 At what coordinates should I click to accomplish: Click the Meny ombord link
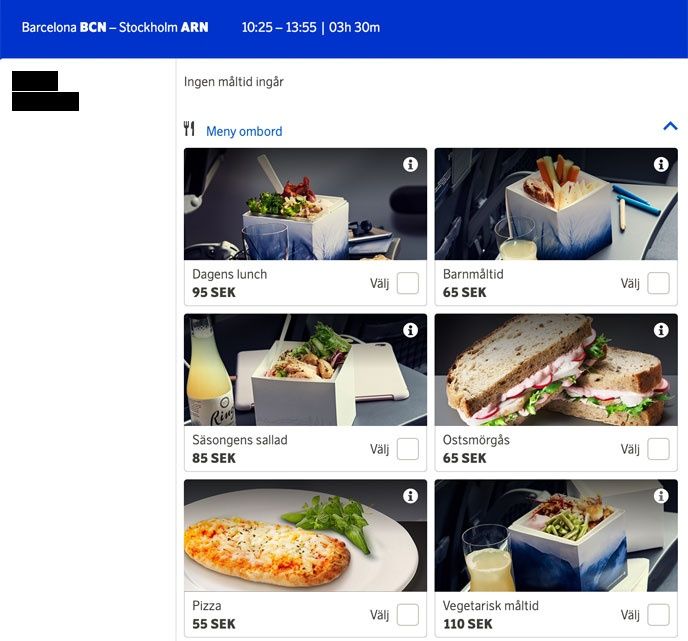click(x=244, y=131)
